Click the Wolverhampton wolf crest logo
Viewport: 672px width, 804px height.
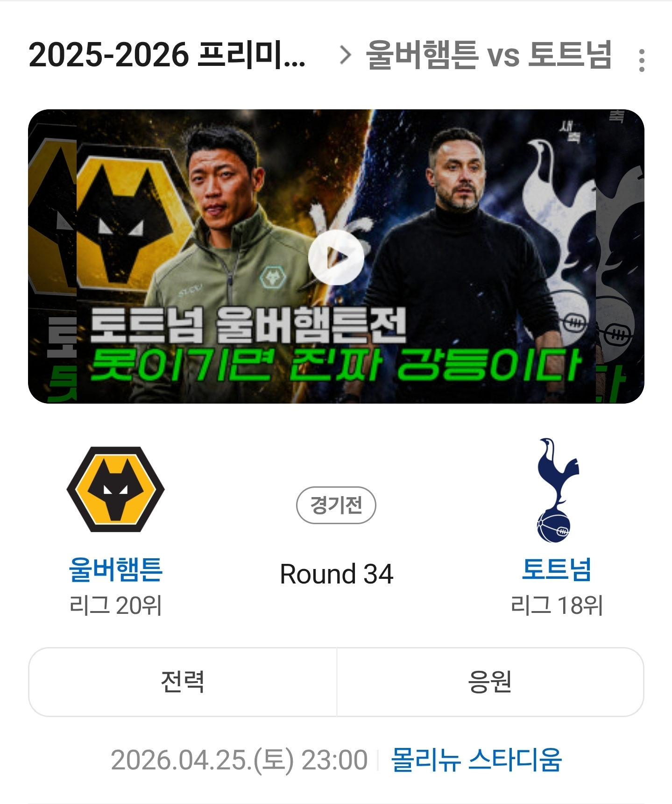(115, 489)
